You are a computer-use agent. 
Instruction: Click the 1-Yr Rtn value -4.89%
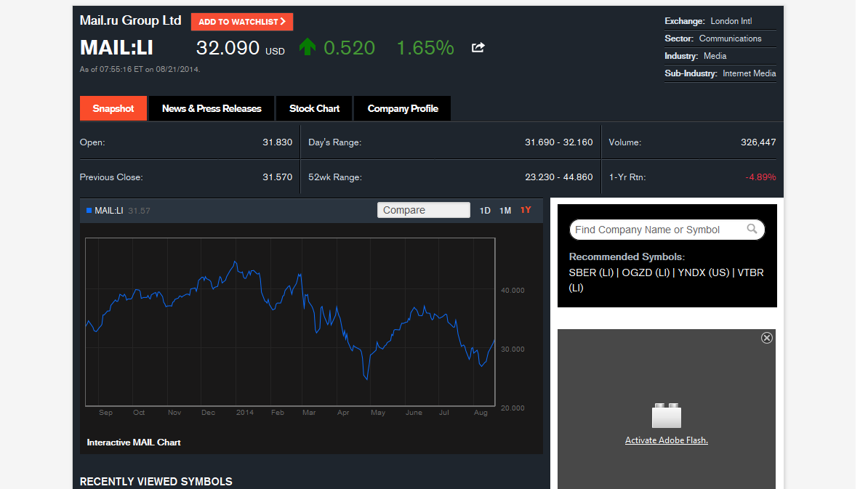tap(760, 177)
